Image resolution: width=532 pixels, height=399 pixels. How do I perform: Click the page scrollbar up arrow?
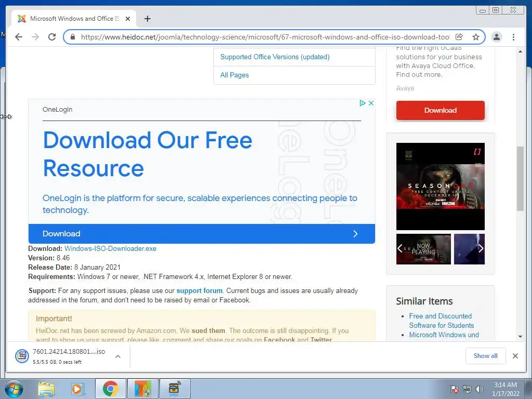(520, 51)
